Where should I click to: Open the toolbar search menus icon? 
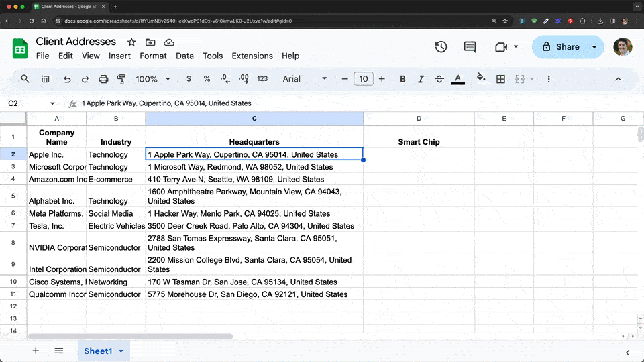[25, 79]
